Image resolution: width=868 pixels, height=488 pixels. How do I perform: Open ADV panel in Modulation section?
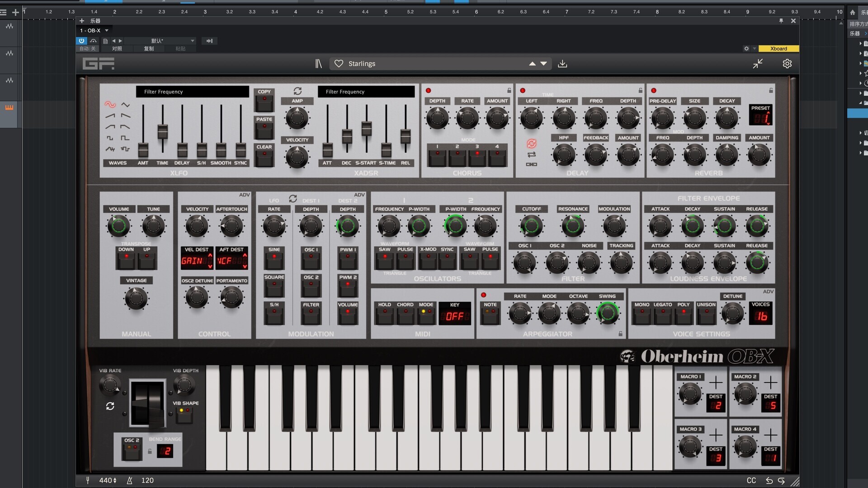[359, 195]
